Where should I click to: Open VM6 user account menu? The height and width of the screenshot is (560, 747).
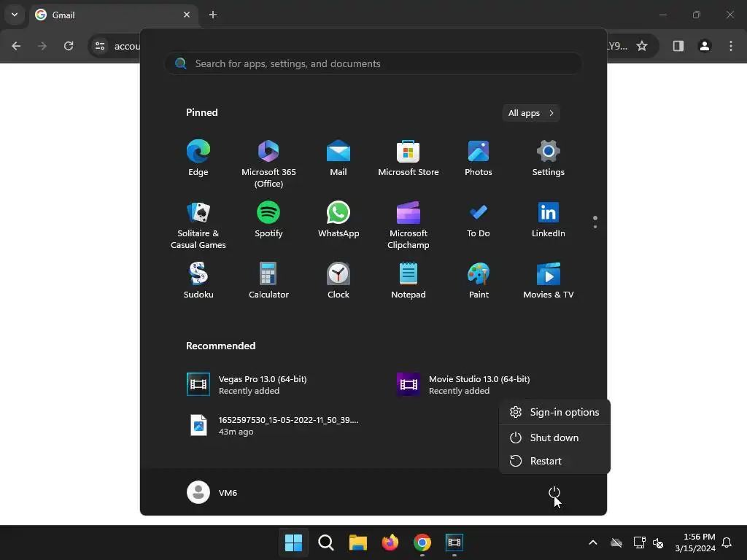[x=212, y=492]
